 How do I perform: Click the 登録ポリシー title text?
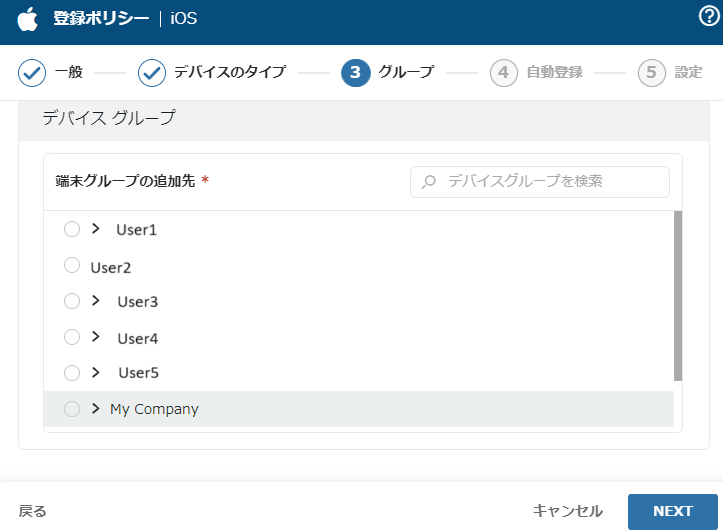pyautogui.click(x=101, y=18)
